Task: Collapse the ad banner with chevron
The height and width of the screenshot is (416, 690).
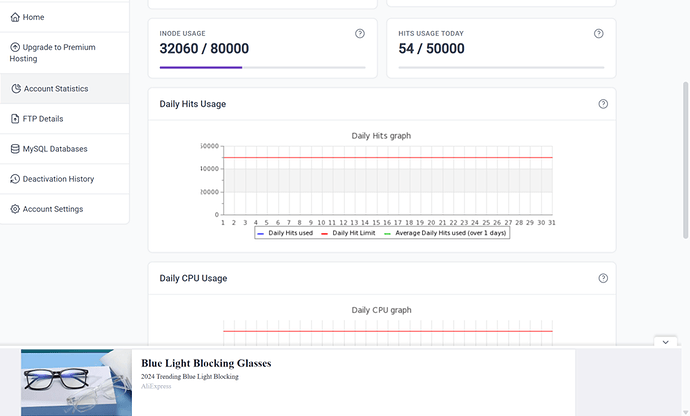Action: (x=667, y=342)
